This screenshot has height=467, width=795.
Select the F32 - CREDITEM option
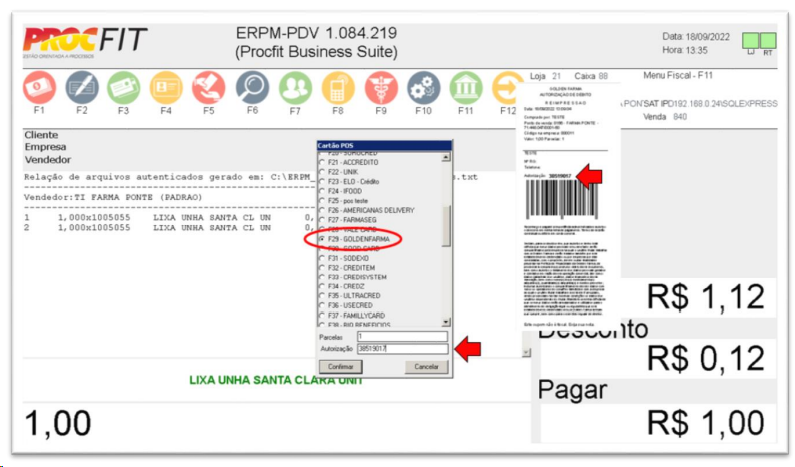(347, 268)
